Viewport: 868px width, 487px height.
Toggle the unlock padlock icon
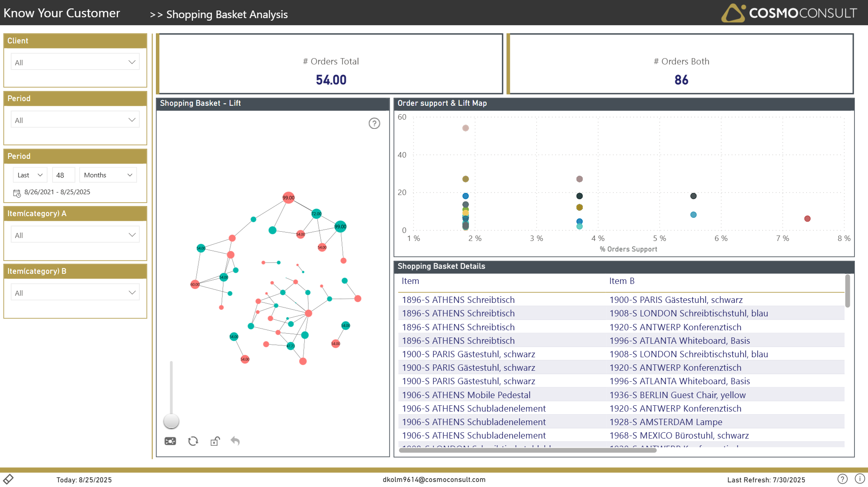click(215, 441)
